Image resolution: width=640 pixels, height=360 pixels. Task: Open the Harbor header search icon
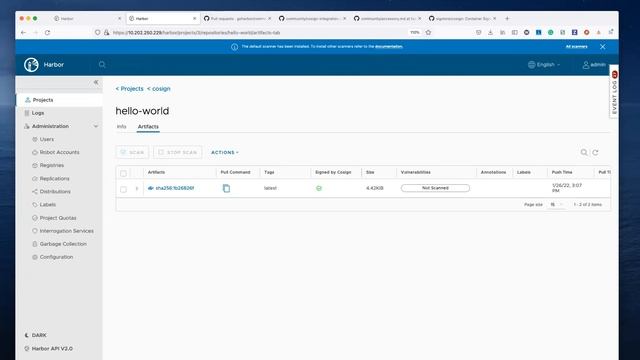(x=102, y=64)
